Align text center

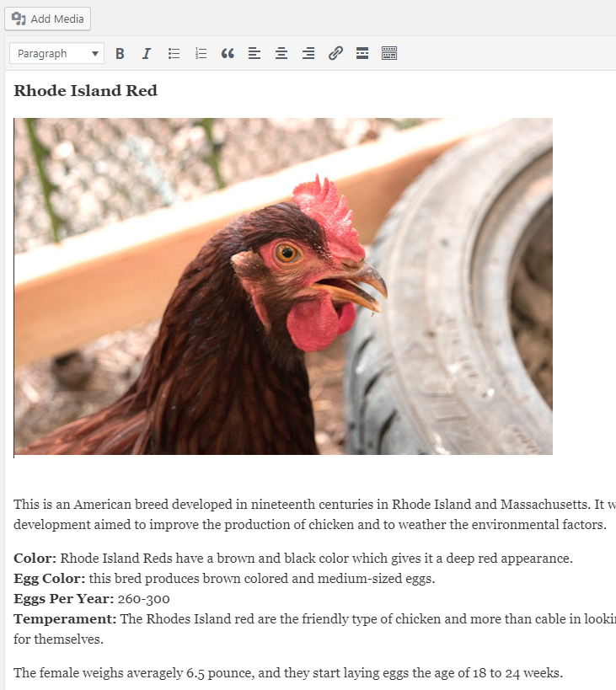pos(281,54)
